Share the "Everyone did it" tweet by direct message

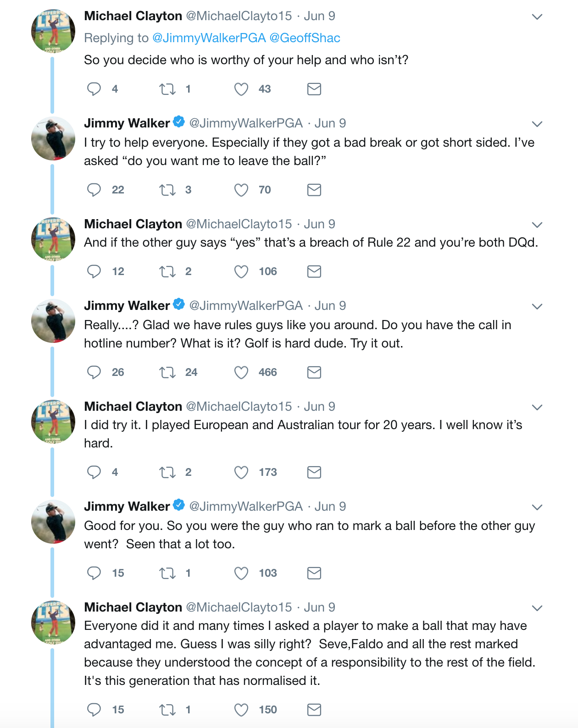(314, 710)
